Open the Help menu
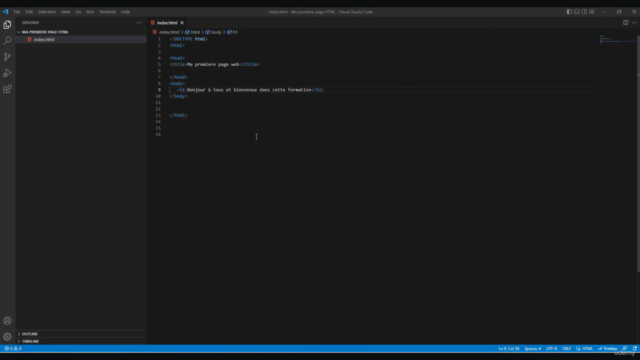This screenshot has height=360, width=640. 125,12
